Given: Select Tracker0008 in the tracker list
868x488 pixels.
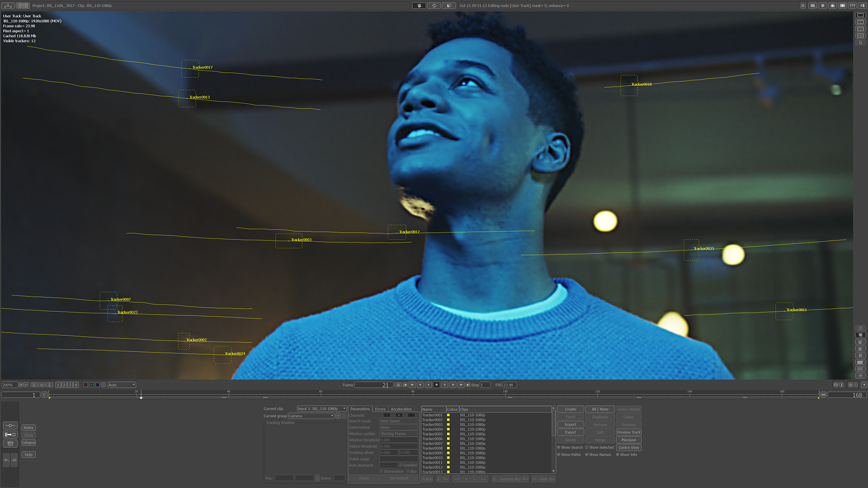Looking at the screenshot, I should [433, 448].
